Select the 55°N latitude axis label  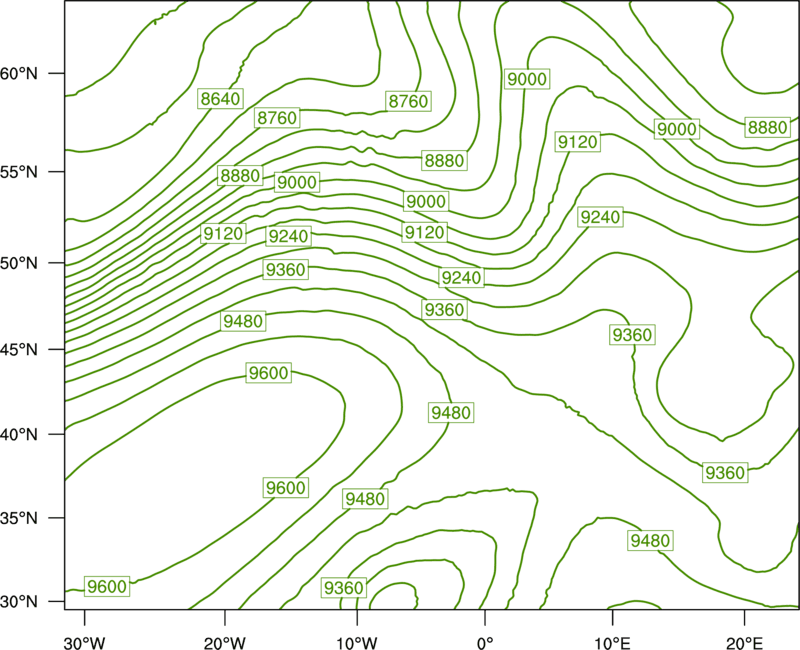point(19,171)
